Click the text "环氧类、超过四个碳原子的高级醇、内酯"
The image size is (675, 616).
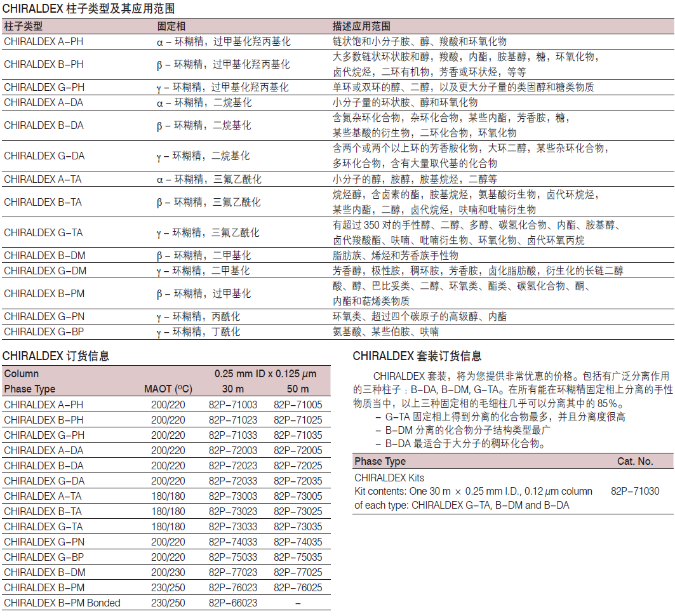tap(419, 317)
